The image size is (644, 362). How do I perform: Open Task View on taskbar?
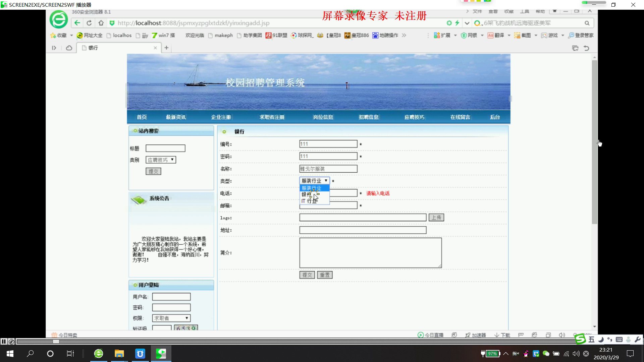point(70,354)
